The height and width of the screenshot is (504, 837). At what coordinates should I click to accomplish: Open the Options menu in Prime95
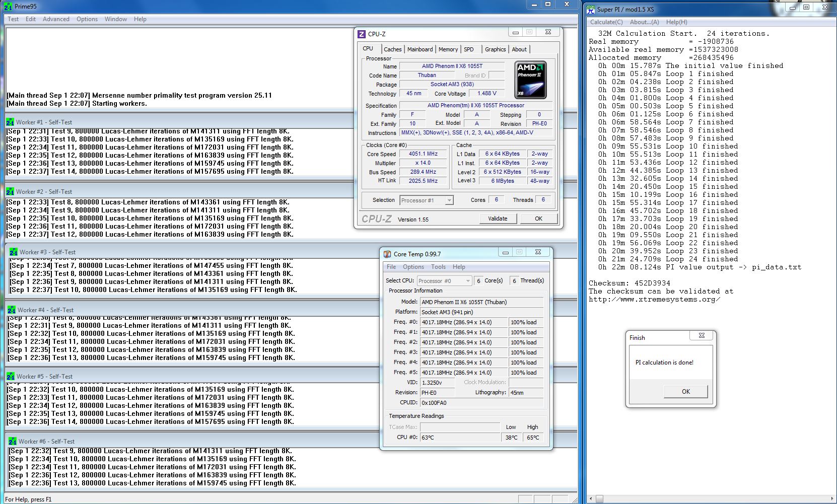click(87, 19)
